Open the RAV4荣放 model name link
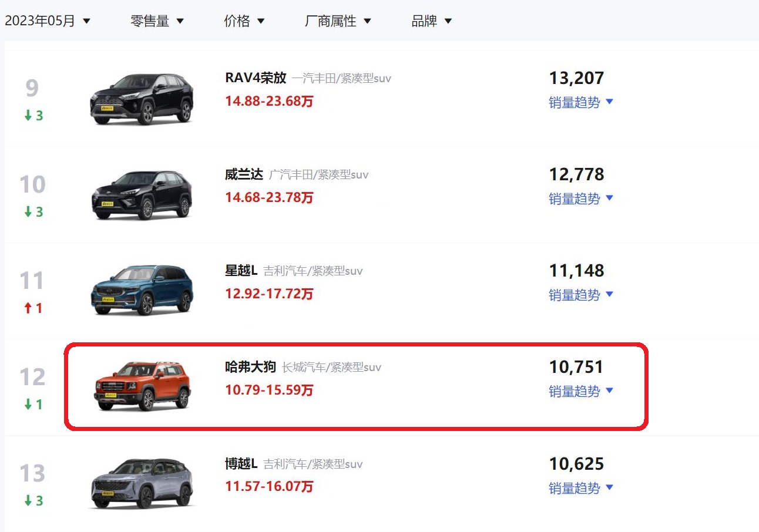759x532 pixels. (x=256, y=78)
